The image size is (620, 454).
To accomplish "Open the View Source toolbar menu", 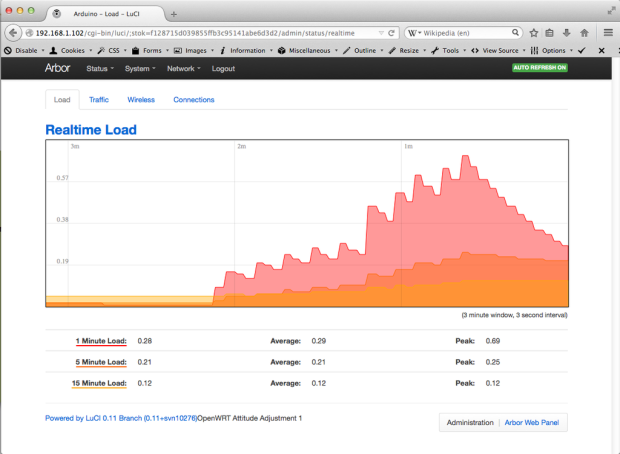I will coord(499,50).
